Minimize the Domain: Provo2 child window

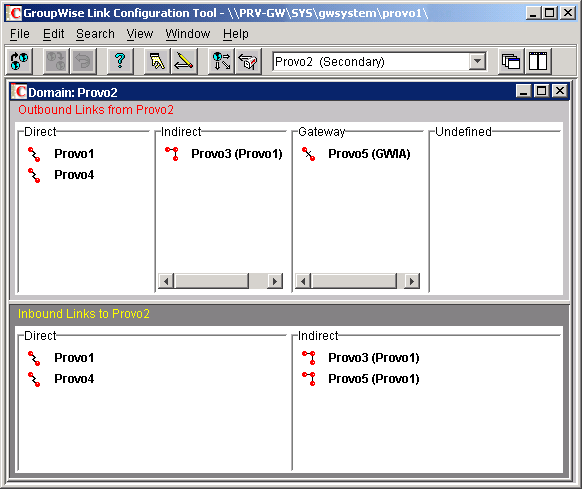pyautogui.click(x=524, y=91)
